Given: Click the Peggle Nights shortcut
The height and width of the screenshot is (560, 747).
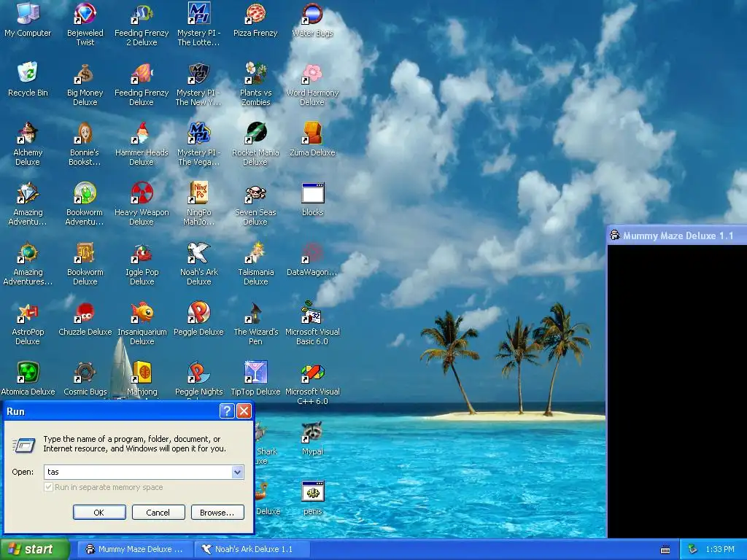Looking at the screenshot, I should [198, 379].
